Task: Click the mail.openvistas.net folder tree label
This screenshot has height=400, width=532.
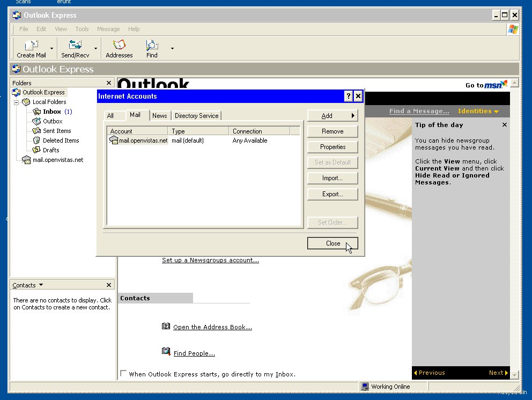Action: pyautogui.click(x=58, y=160)
